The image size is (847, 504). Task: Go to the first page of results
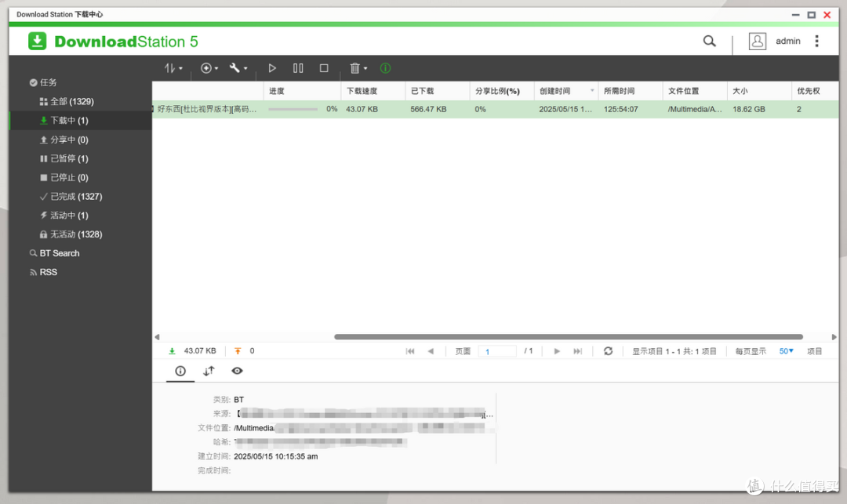click(x=410, y=351)
